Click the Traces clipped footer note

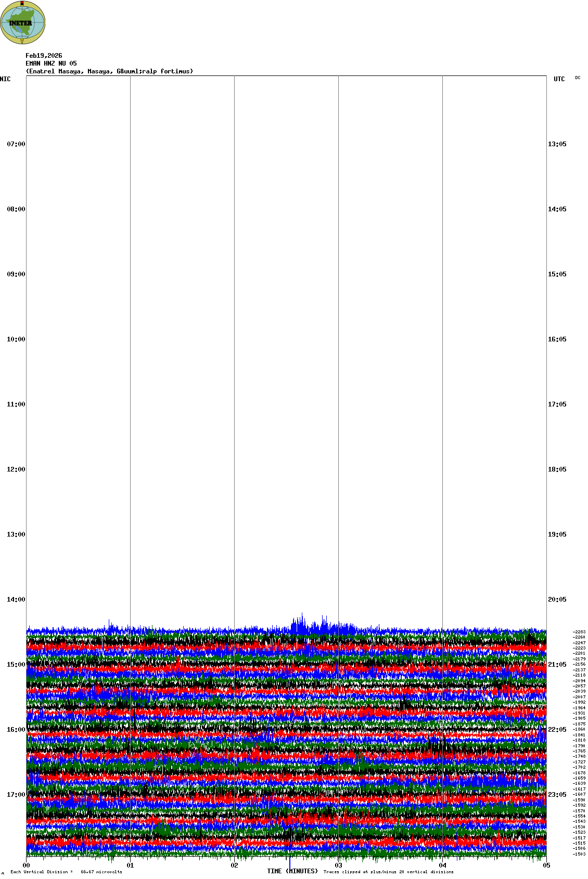388,872
